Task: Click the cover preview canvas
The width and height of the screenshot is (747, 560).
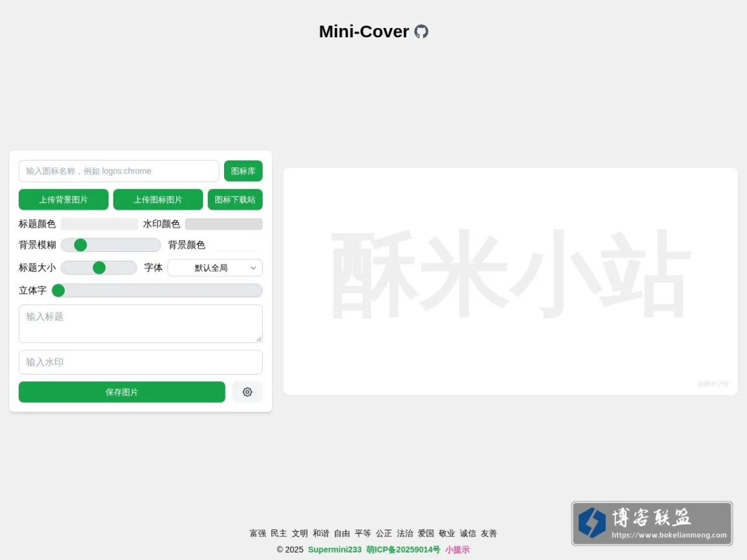Action: pos(510,281)
